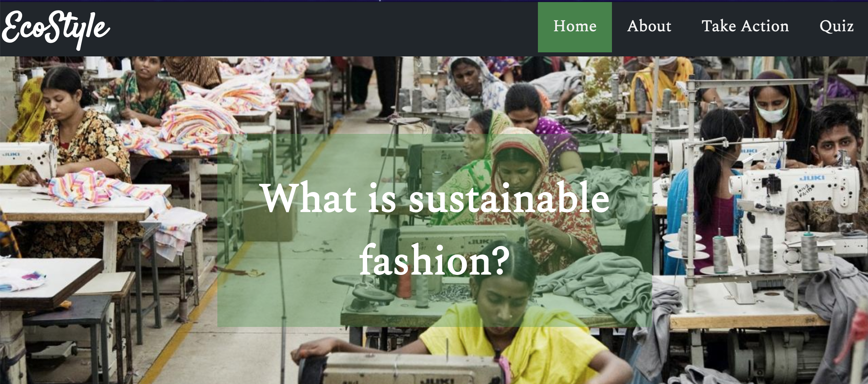The width and height of the screenshot is (868, 384).
Task: Click the EcoStyle script logo
Action: click(56, 30)
